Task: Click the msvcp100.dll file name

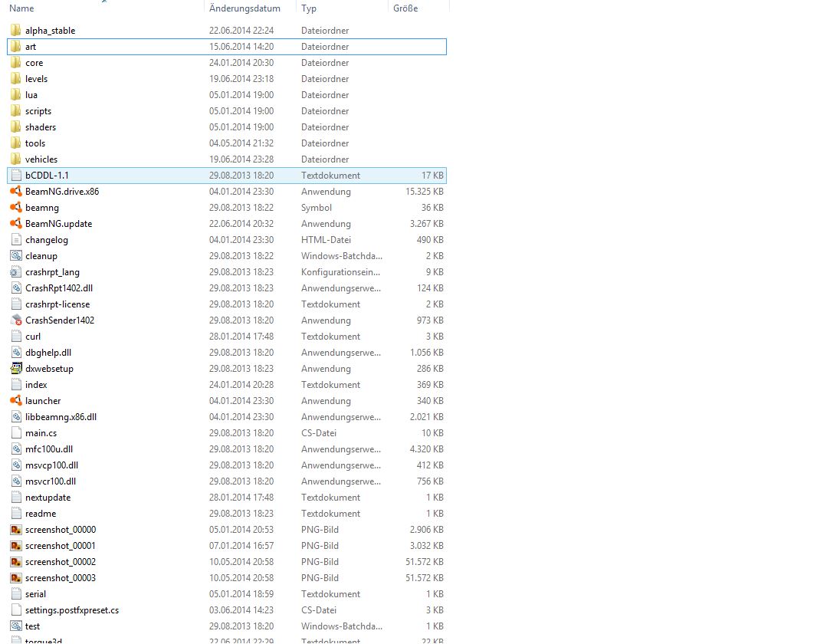Action: [51, 465]
